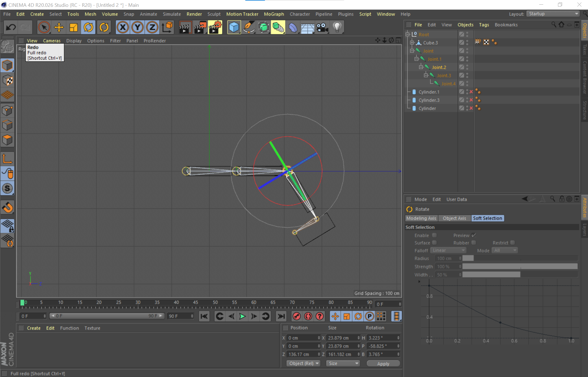Click the Camera object icon
This screenshot has width=588, height=377.
click(x=322, y=27)
